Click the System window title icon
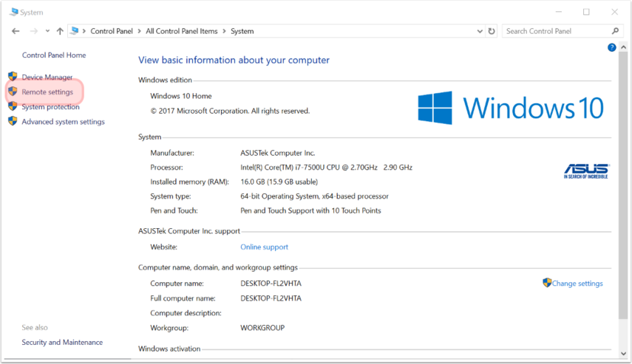632x364 pixels. click(x=14, y=12)
